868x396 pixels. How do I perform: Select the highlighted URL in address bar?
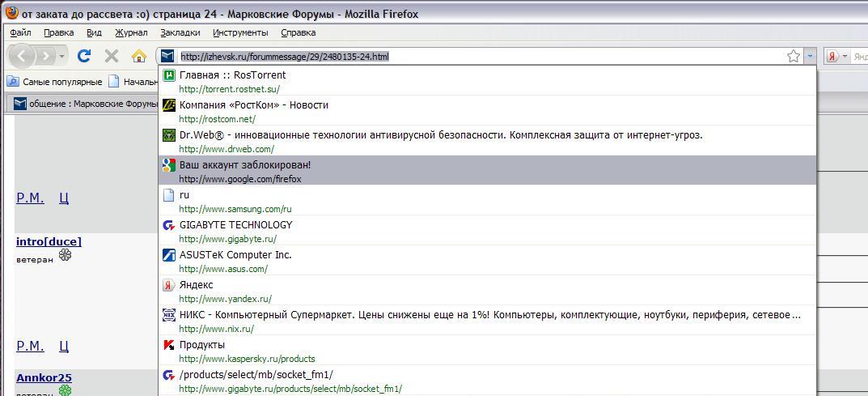285,56
